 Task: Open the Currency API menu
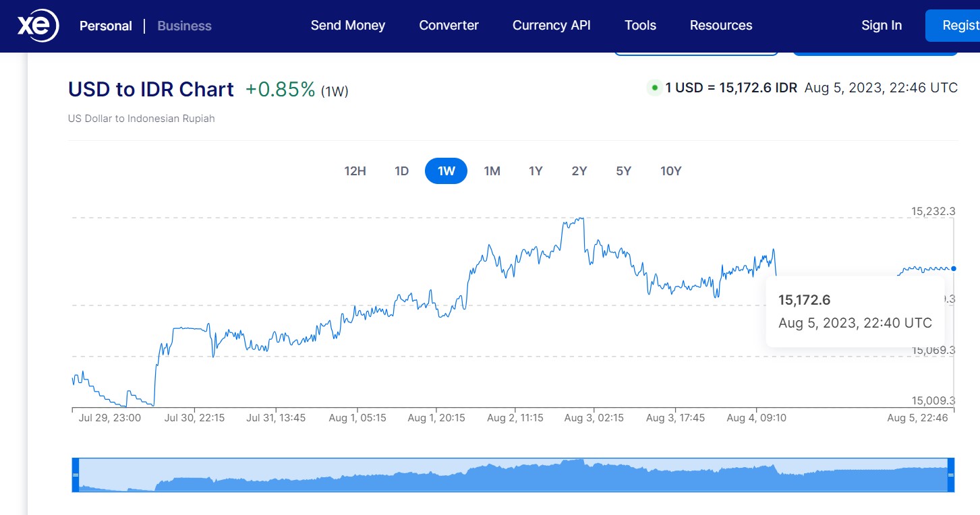tap(551, 26)
